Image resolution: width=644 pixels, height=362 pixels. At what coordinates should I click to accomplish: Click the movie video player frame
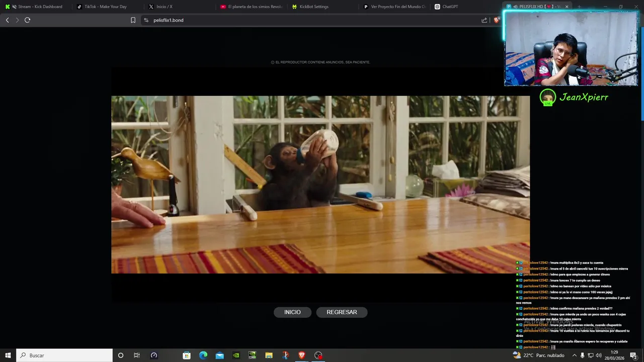pos(320,185)
